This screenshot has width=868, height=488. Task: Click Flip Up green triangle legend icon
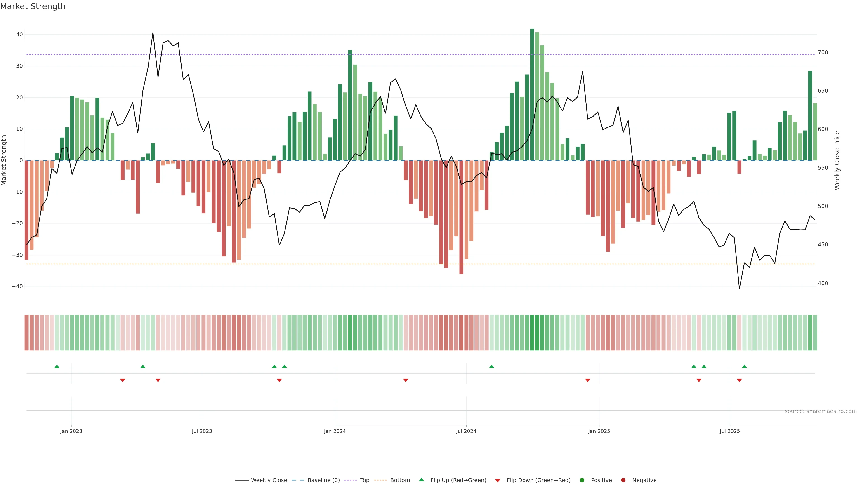coord(421,480)
